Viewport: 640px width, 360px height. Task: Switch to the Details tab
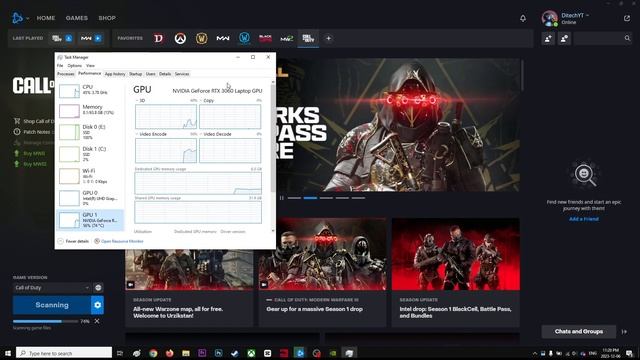(165, 74)
